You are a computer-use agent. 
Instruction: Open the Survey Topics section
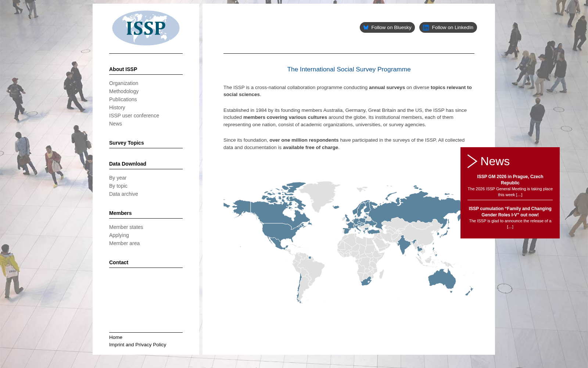pyautogui.click(x=126, y=143)
